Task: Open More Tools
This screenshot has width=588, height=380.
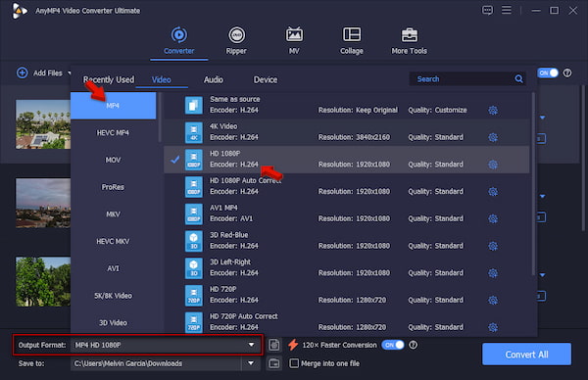Action: click(x=409, y=40)
